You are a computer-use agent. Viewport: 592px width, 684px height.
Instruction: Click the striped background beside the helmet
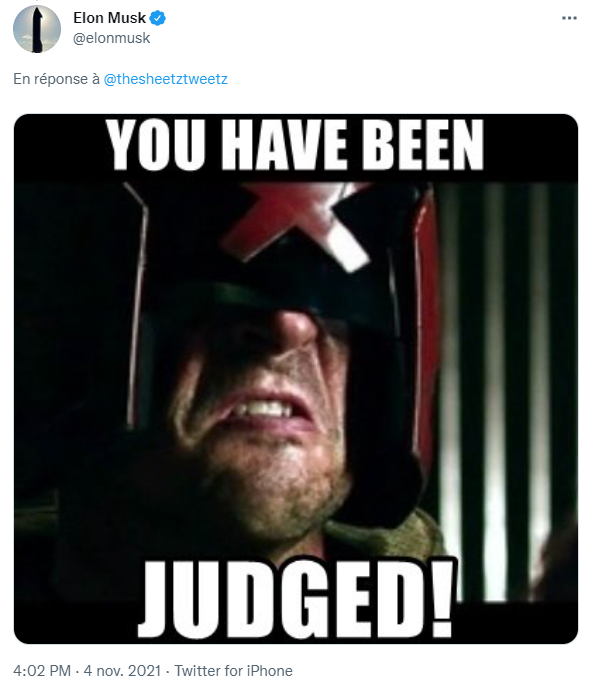coord(506,393)
